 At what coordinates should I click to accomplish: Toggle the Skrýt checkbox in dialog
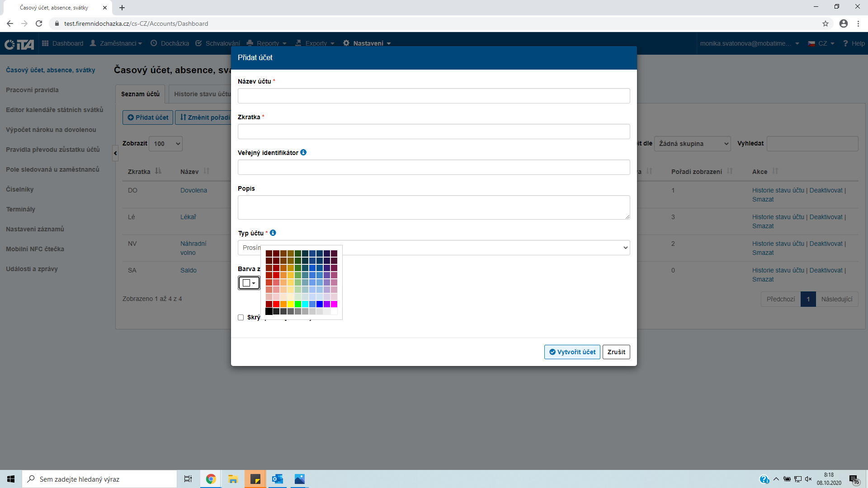(x=241, y=318)
